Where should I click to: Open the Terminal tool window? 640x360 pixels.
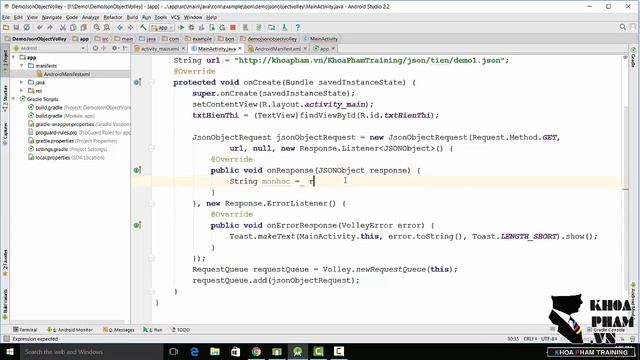tap(25, 329)
